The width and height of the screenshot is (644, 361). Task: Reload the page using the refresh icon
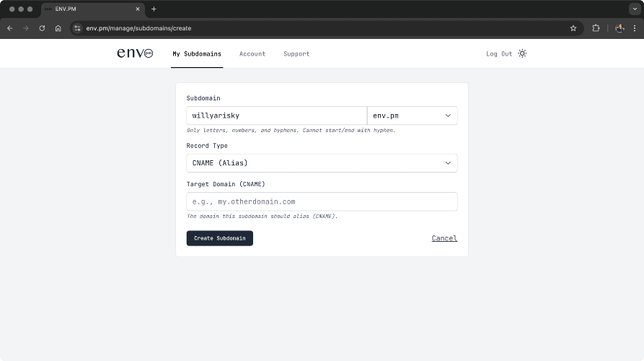[42, 28]
